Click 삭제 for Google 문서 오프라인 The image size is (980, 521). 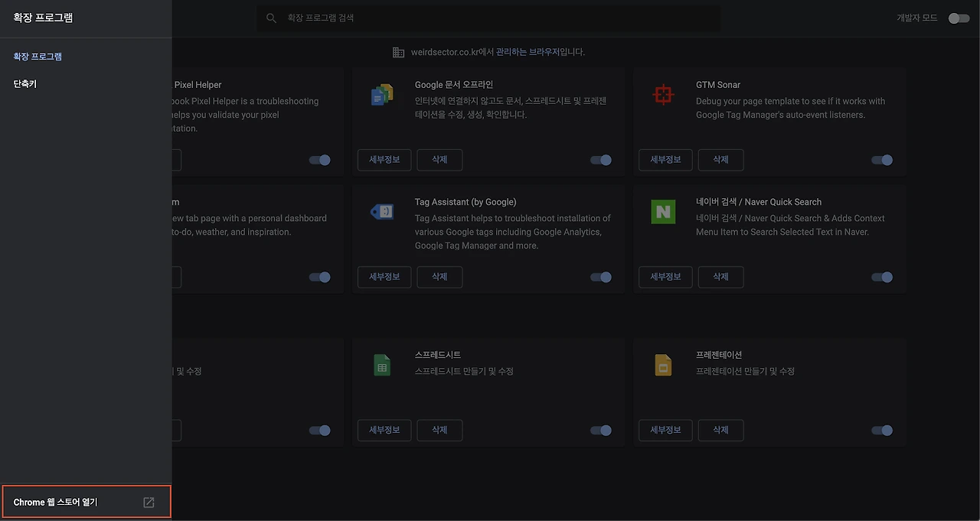(439, 160)
